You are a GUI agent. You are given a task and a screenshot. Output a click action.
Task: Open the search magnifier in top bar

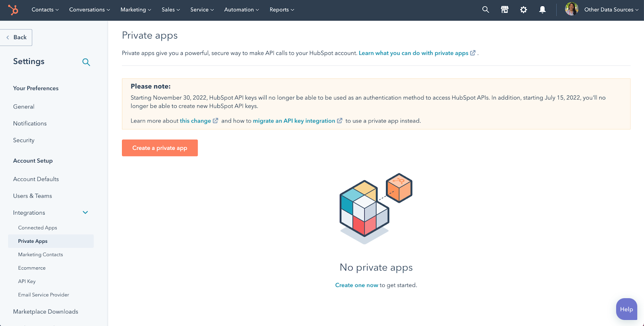(x=485, y=10)
